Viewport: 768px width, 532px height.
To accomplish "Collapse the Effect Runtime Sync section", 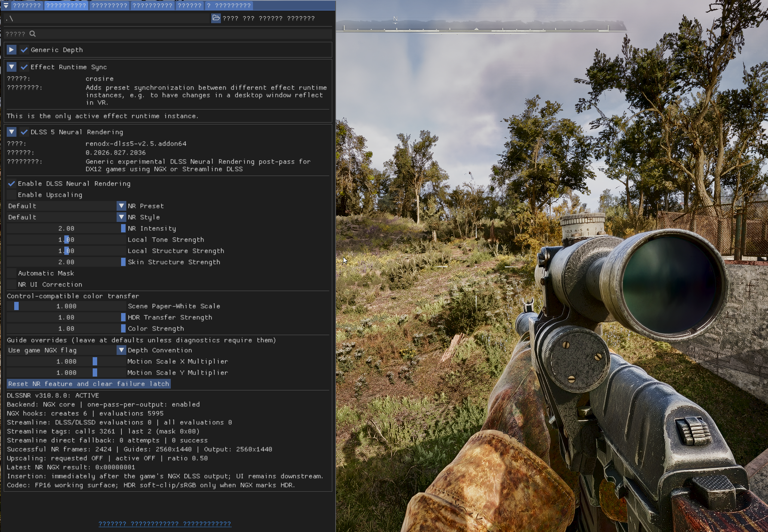I will pyautogui.click(x=12, y=67).
